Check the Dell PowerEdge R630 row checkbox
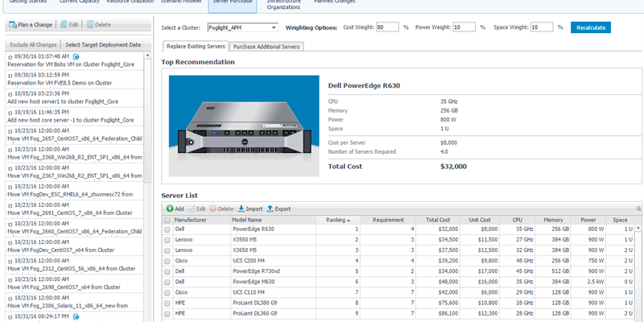This screenshot has height=322, width=644. pyautogui.click(x=167, y=229)
